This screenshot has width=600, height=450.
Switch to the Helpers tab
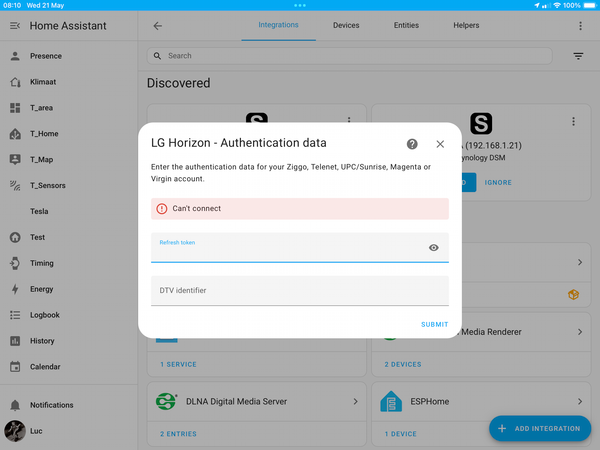(x=466, y=25)
